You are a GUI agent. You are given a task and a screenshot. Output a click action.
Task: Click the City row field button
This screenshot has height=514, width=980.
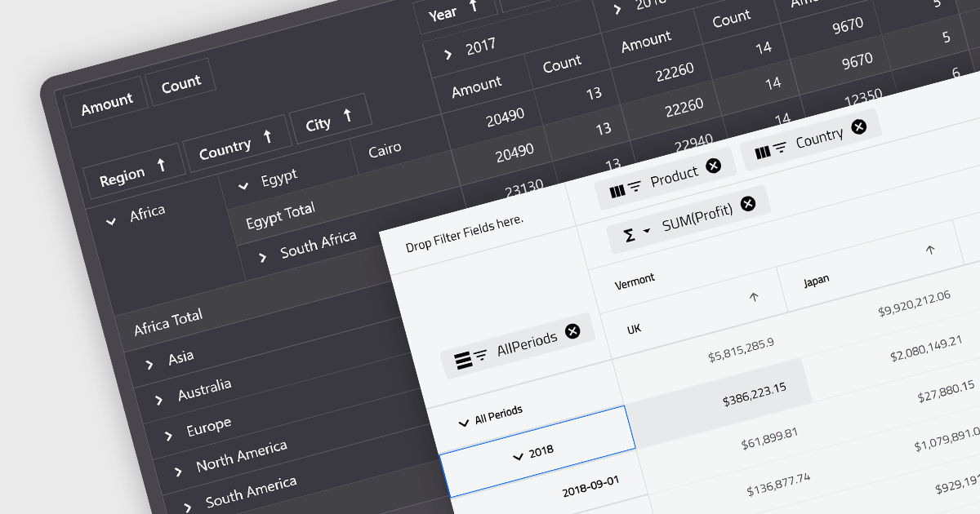[329, 120]
